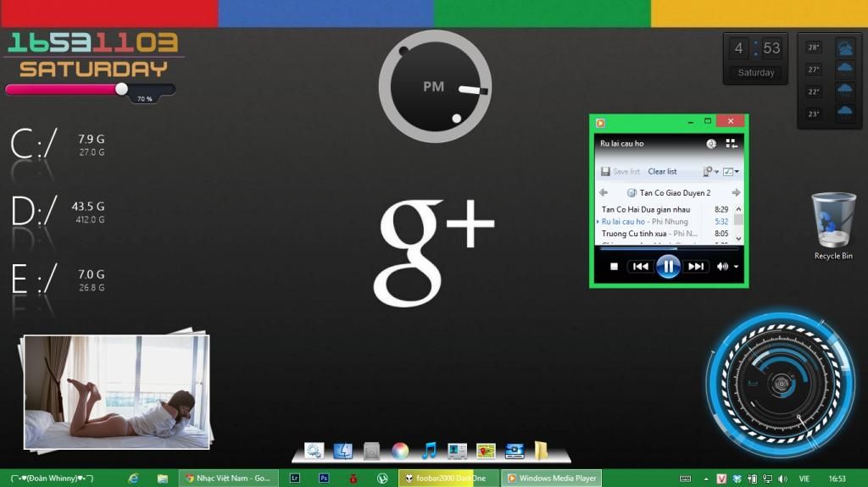Click the Save list button
This screenshot has width=868, height=487.
(x=620, y=172)
